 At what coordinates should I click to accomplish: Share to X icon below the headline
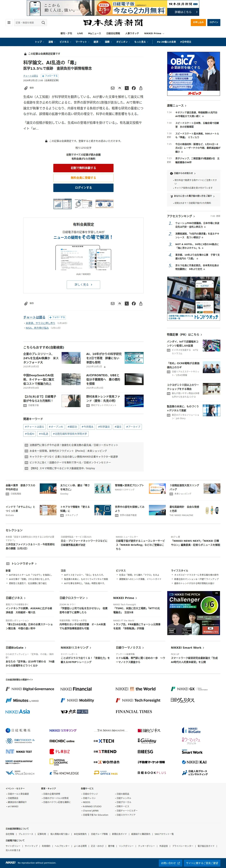[127, 88]
